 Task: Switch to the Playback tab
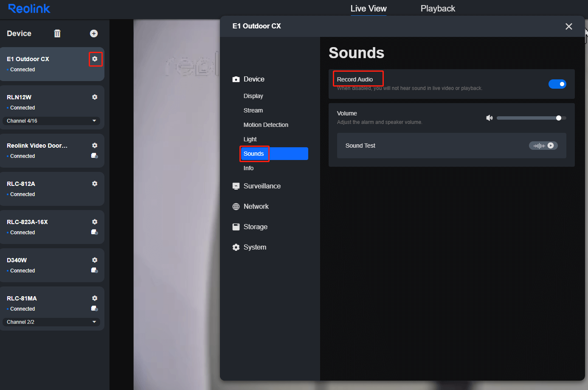click(x=438, y=8)
